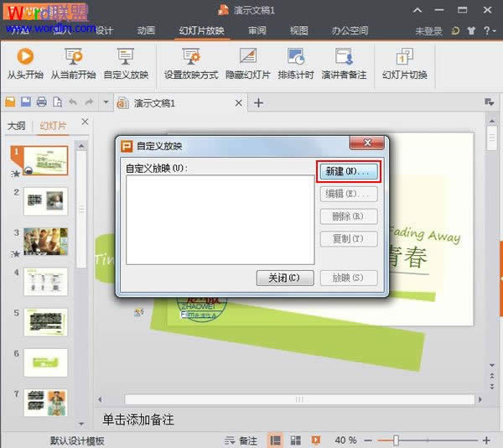Open 设置放映方式 settings icon
This screenshot has width=503, height=448.
click(190, 57)
